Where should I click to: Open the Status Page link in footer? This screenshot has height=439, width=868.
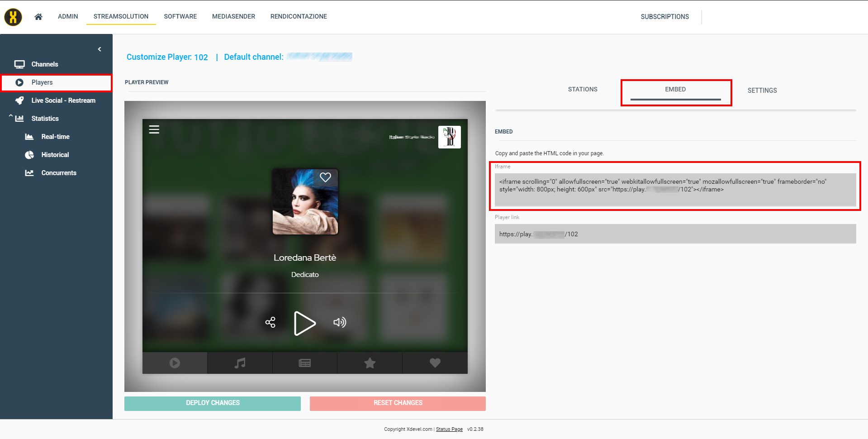click(449, 429)
